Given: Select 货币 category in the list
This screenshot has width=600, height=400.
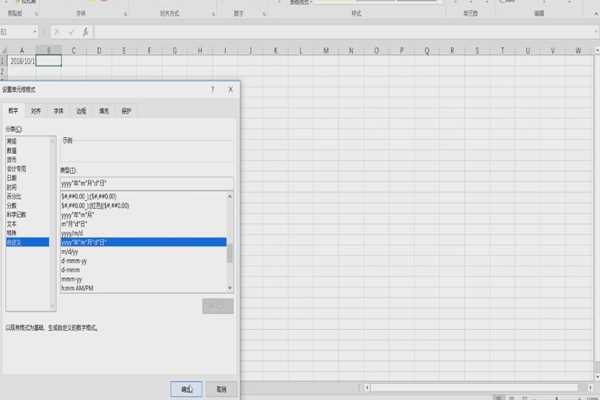Looking at the screenshot, I should [x=12, y=158].
